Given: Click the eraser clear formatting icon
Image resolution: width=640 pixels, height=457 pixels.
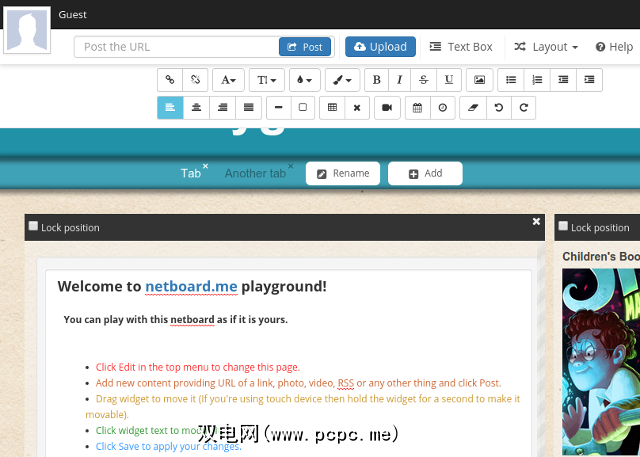Looking at the screenshot, I should pyautogui.click(x=474, y=108).
